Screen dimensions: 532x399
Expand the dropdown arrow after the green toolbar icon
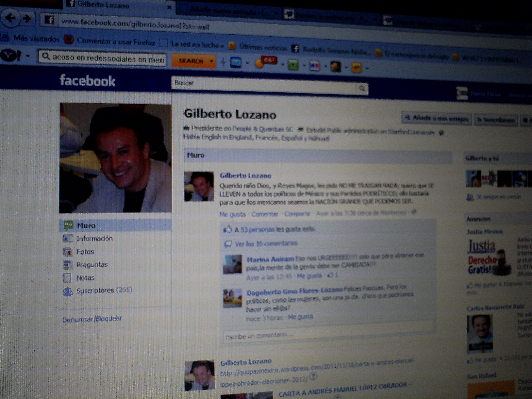pos(304,65)
